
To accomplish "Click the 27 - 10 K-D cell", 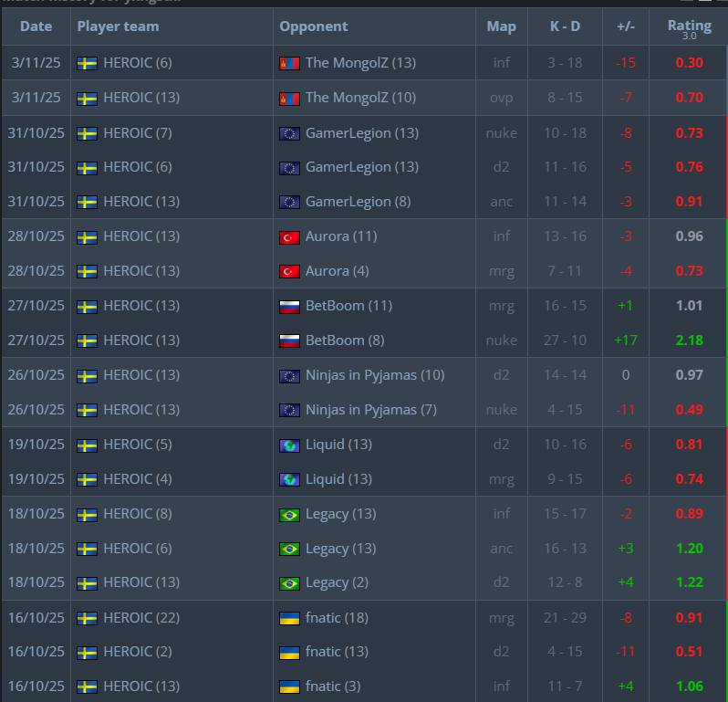I will [x=565, y=341].
